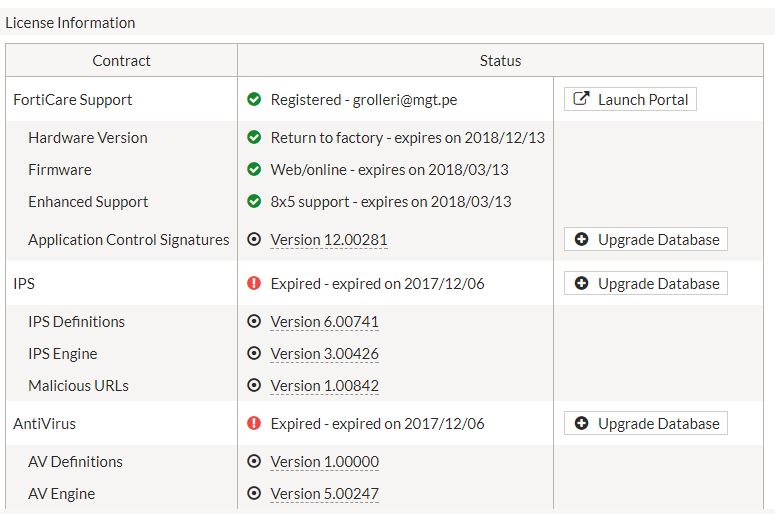Click the green check icon for Hardware Version
Screen dimensions: 775x514
254,138
